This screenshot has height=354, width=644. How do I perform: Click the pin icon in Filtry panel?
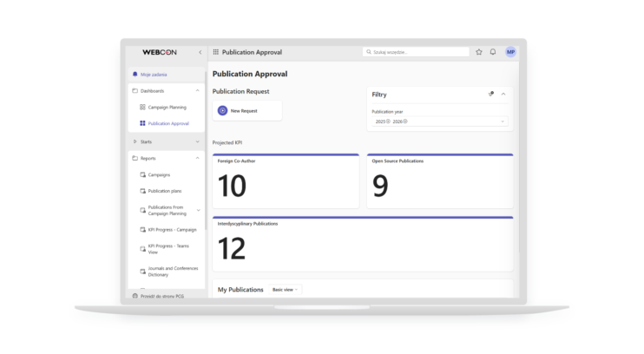pos(490,94)
